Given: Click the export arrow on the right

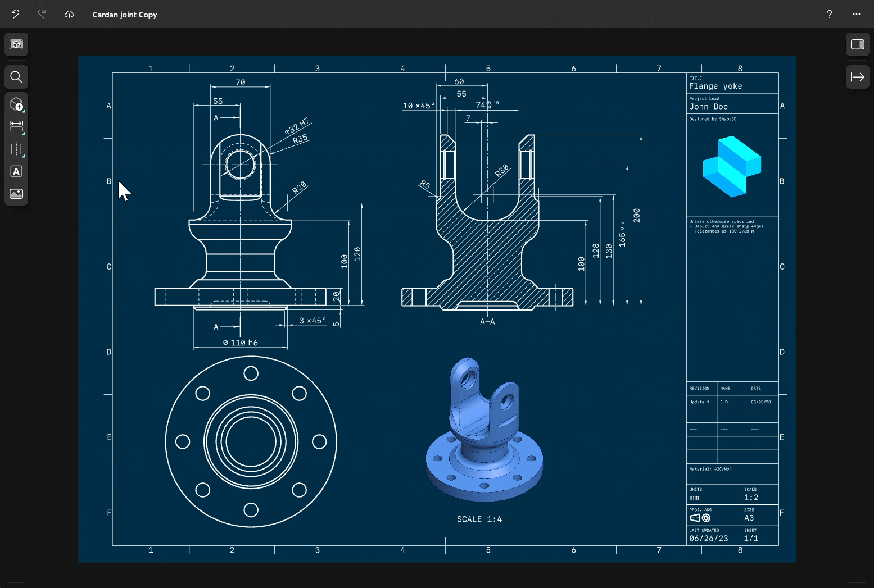Looking at the screenshot, I should pyautogui.click(x=858, y=77).
